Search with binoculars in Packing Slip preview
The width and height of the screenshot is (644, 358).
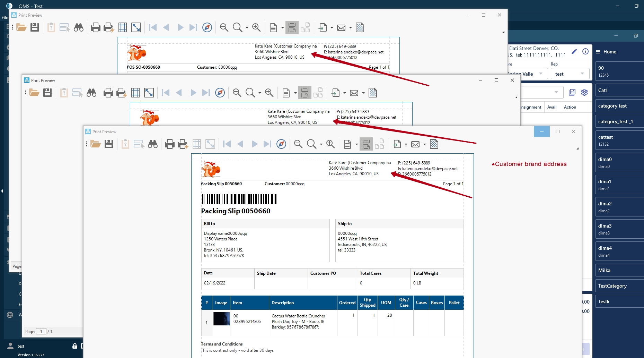point(153,144)
